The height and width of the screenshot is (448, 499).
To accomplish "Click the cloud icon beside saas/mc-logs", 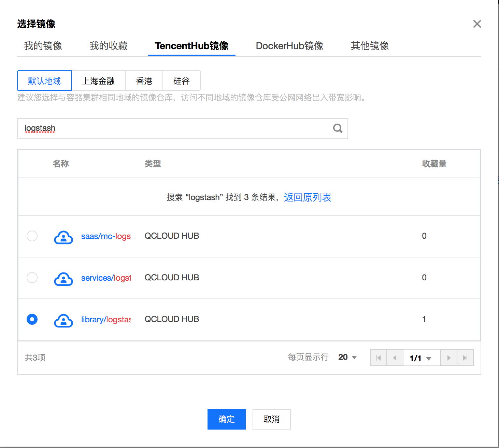I will pos(63,237).
